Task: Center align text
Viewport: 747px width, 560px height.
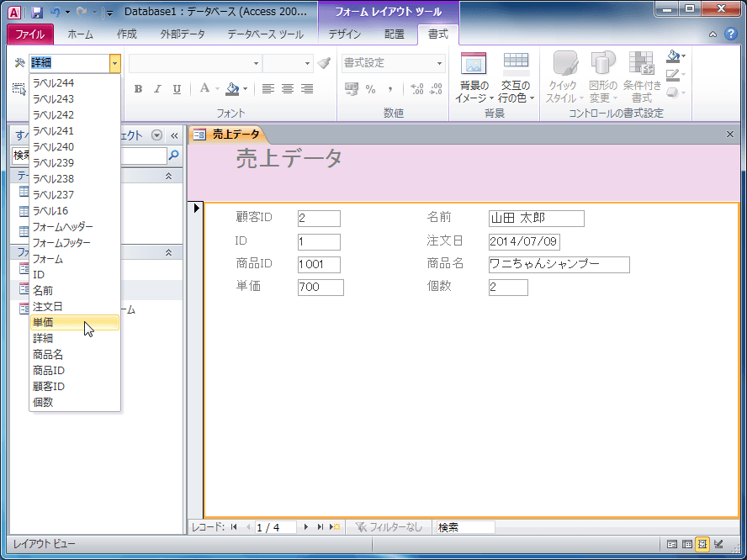Action: pyautogui.click(x=288, y=88)
